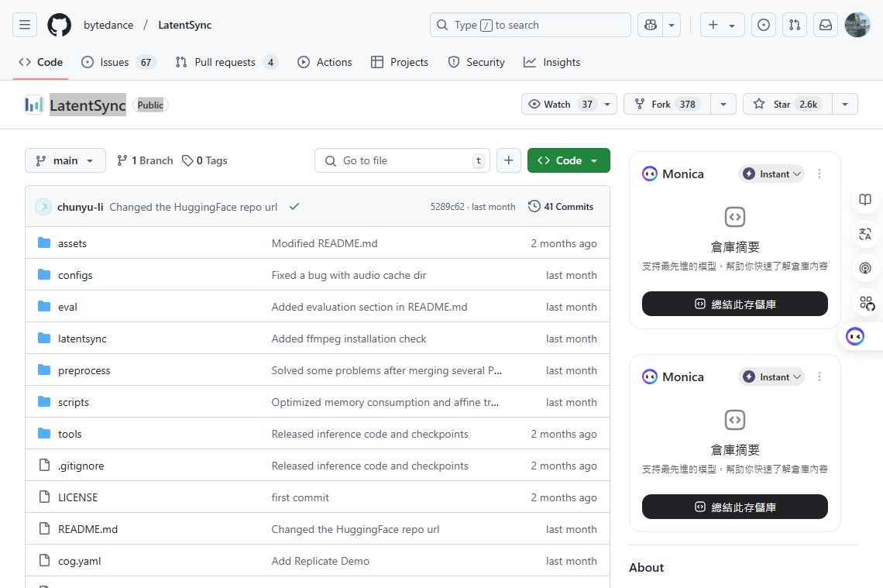Open the Projects tab
The height and width of the screenshot is (588, 883).
[x=400, y=62]
